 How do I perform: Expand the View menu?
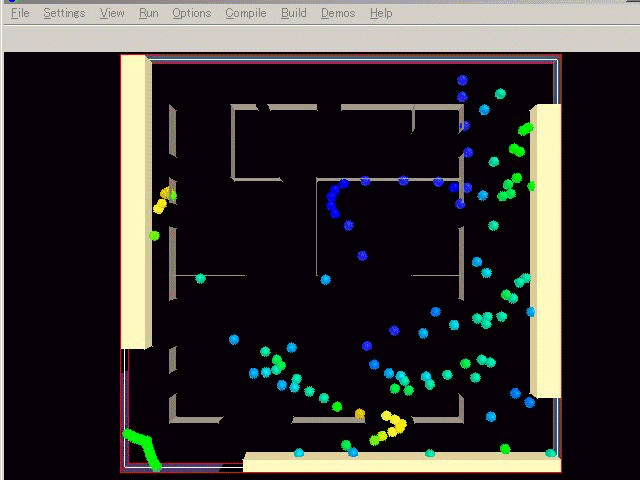pos(112,13)
